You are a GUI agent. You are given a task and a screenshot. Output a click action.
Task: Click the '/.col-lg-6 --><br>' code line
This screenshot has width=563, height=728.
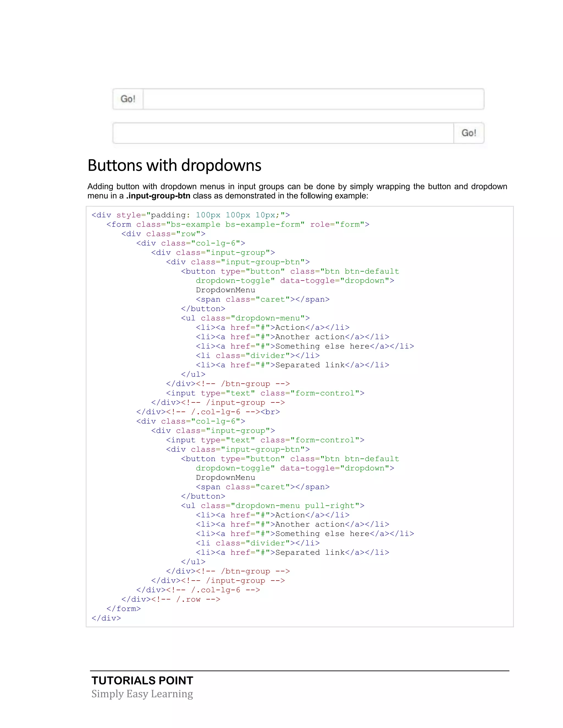[x=208, y=412]
